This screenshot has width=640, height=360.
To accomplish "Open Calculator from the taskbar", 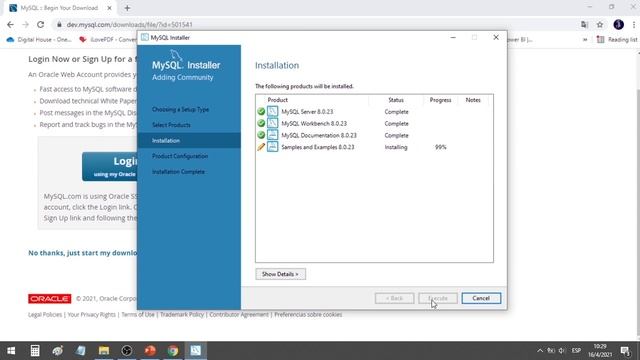I will (x=35, y=350).
